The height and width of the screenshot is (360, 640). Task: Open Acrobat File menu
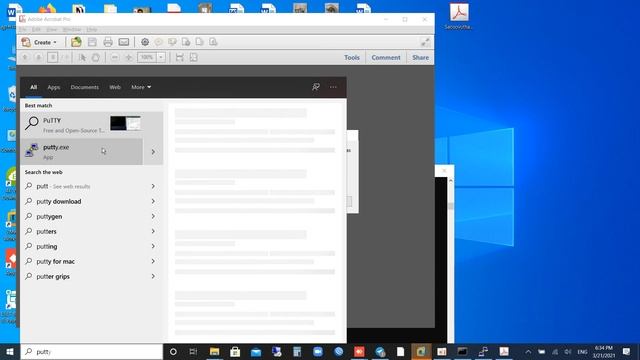[22, 29]
